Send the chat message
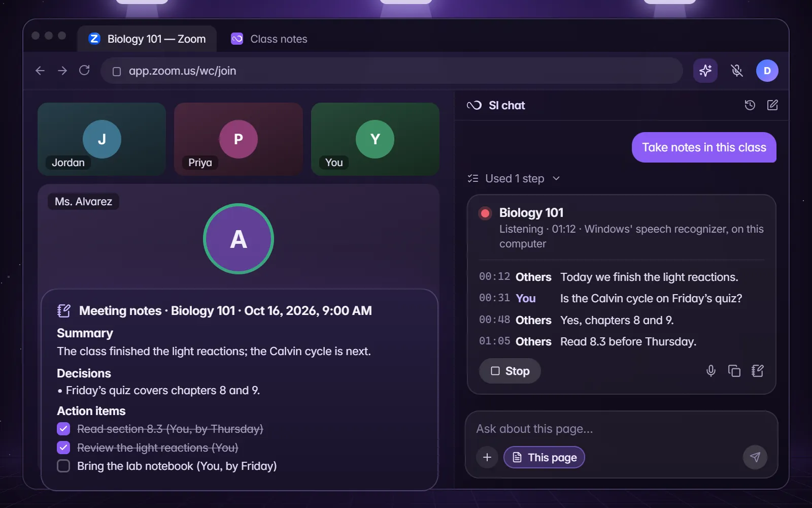This screenshot has width=812, height=508. pyautogui.click(x=755, y=457)
